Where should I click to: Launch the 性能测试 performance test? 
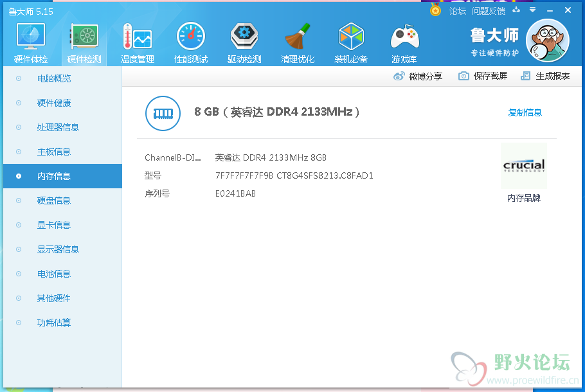click(x=191, y=42)
